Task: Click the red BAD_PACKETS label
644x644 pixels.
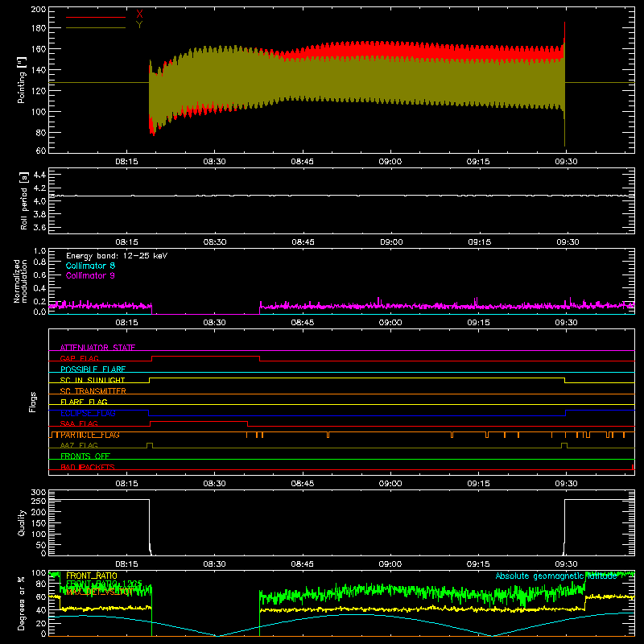Action: pyautogui.click(x=88, y=467)
